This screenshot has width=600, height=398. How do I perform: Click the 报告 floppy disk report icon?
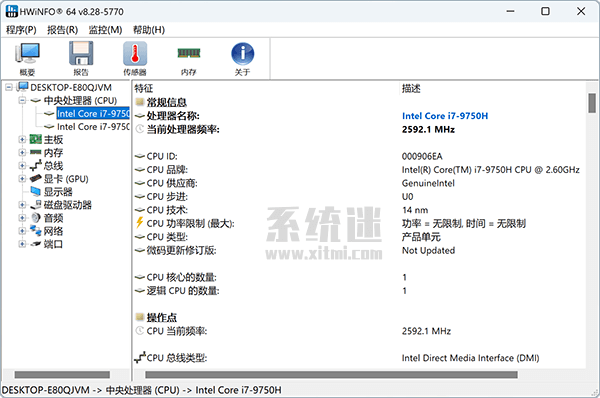coord(81,54)
